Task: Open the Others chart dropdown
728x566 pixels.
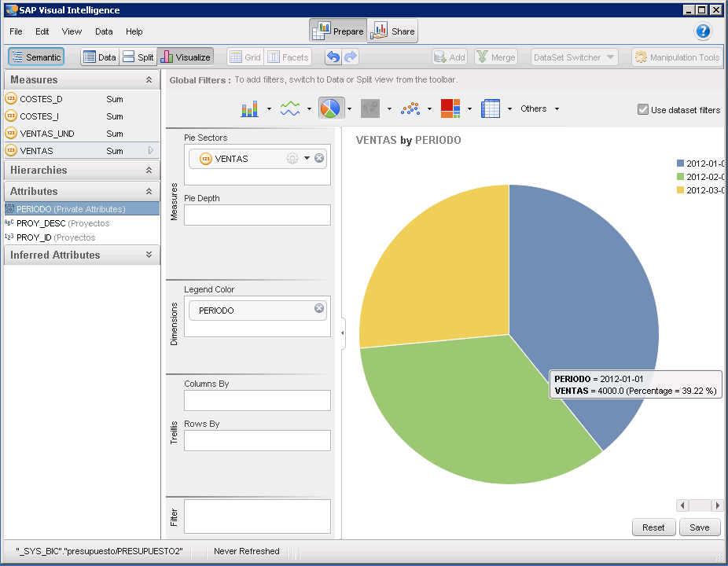Action: (x=539, y=109)
